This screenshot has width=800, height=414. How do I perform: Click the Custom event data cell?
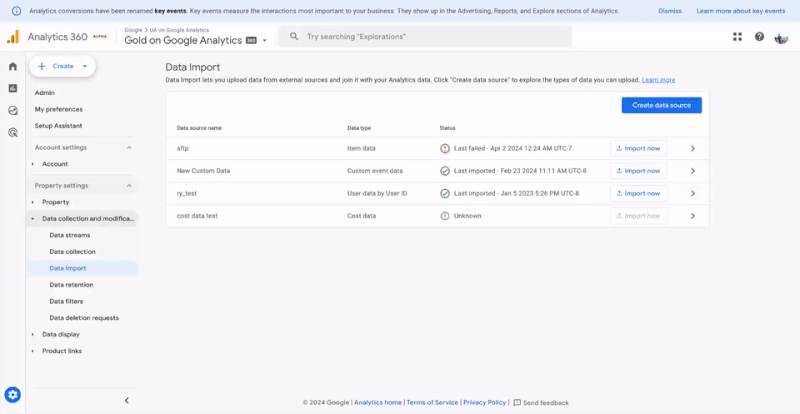pos(375,171)
